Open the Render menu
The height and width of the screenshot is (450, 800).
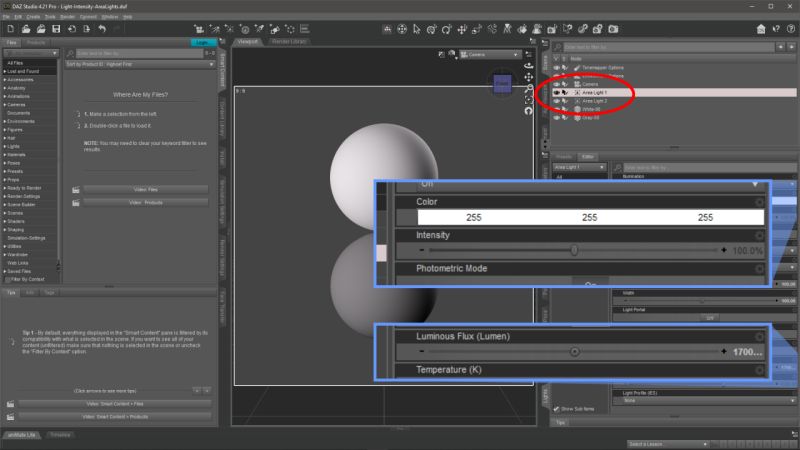pos(67,17)
